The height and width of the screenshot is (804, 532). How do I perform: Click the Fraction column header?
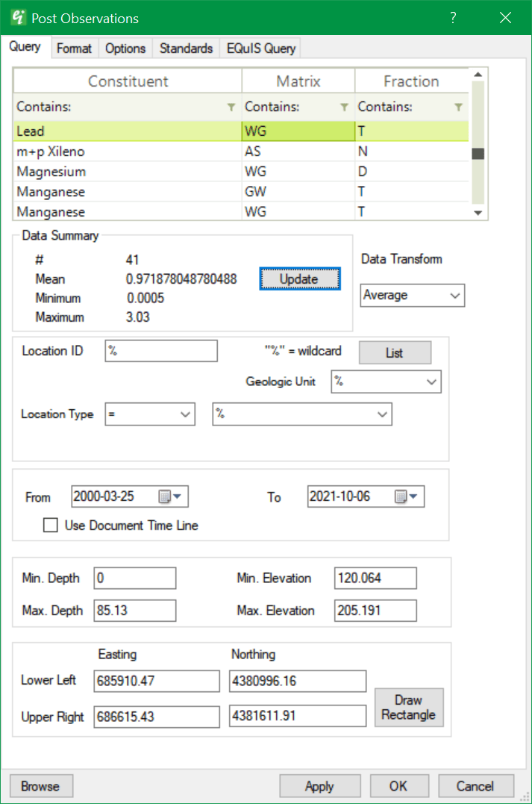point(412,81)
